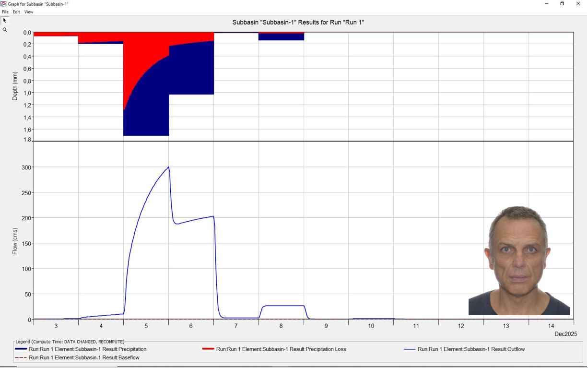
Task: Close the Subbasin-1 graph window
Action: click(578, 4)
